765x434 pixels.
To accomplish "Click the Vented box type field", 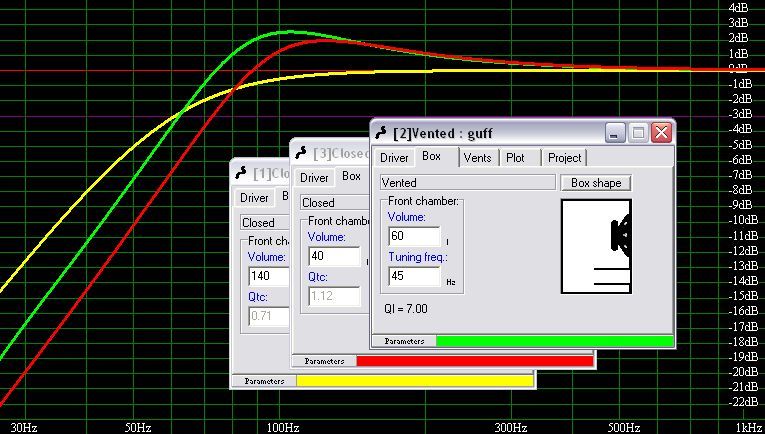I will [x=467, y=183].
